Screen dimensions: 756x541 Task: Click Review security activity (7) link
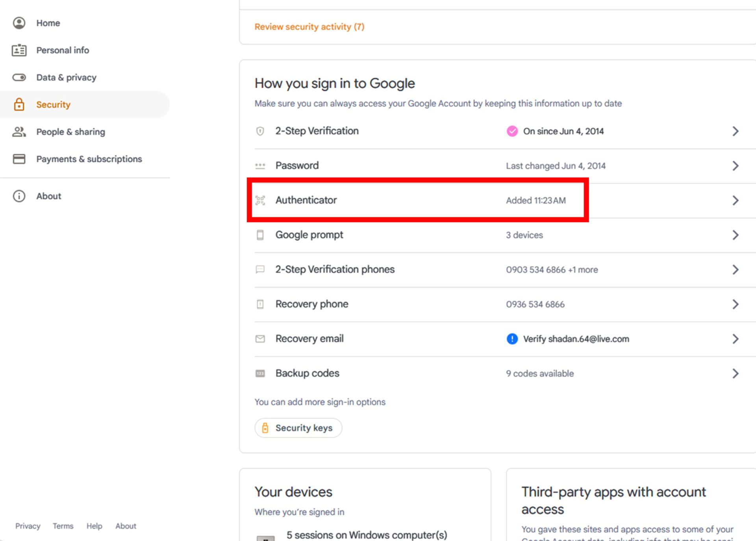coord(309,27)
